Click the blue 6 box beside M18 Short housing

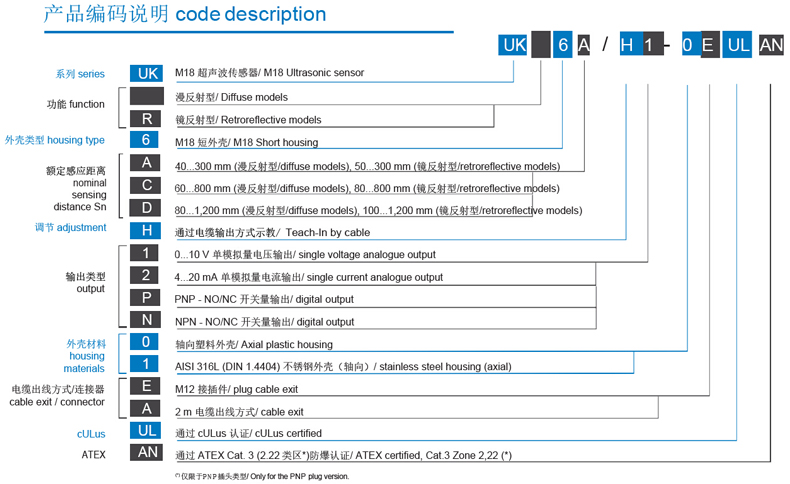click(146, 140)
